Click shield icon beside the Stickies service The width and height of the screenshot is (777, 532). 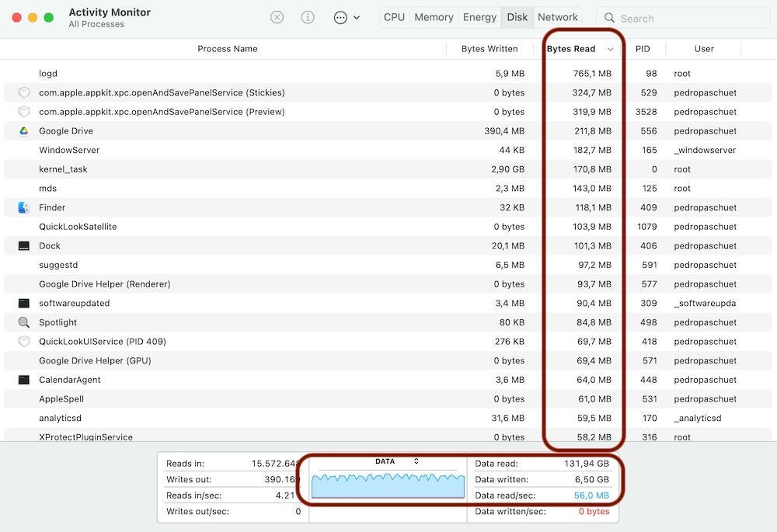[x=24, y=92]
